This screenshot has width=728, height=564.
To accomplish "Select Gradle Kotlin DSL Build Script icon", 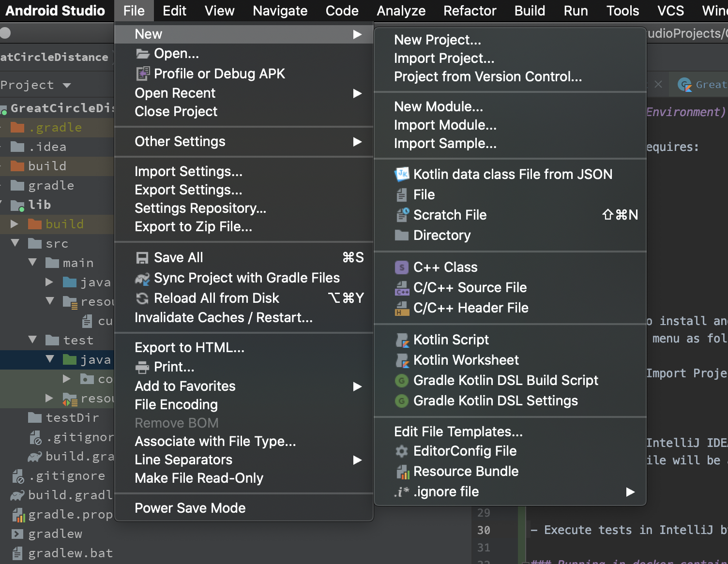I will (x=402, y=381).
